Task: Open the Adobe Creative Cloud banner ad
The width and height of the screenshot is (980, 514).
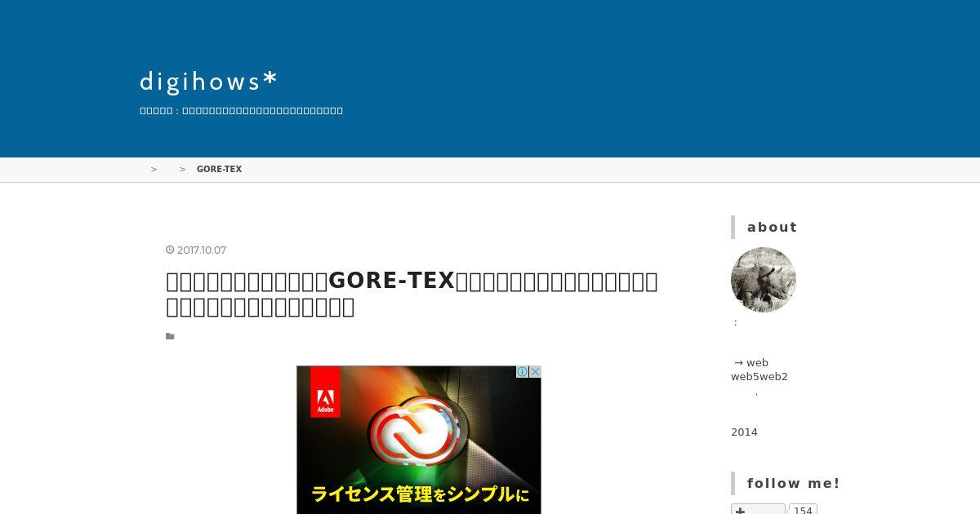Action: point(419,440)
